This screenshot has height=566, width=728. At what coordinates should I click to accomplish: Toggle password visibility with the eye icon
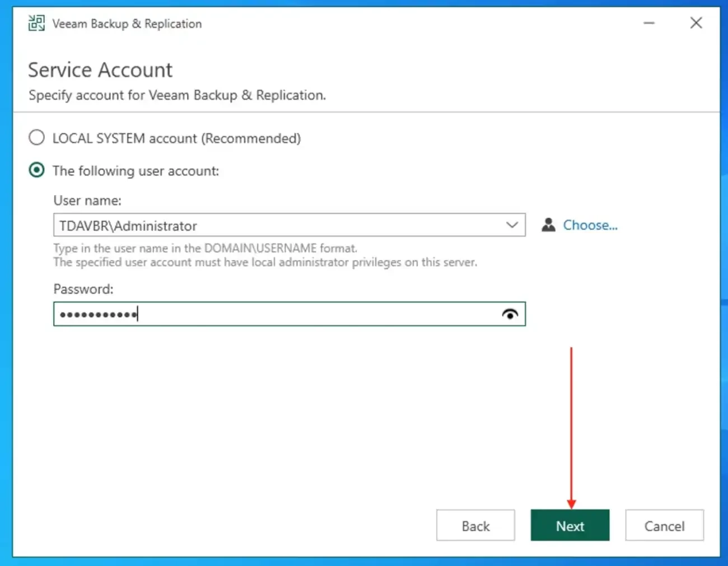click(x=510, y=314)
